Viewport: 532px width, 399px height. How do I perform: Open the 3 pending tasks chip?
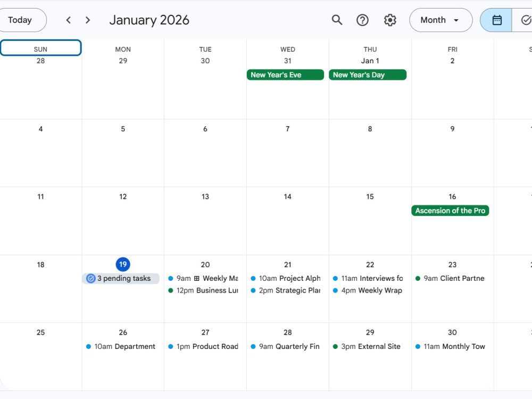click(120, 279)
